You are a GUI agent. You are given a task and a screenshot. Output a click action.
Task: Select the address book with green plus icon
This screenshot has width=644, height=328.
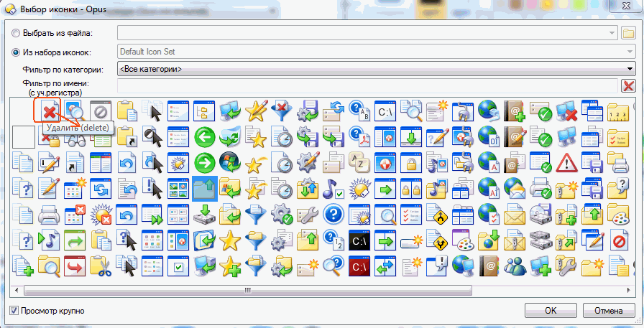pos(515,111)
